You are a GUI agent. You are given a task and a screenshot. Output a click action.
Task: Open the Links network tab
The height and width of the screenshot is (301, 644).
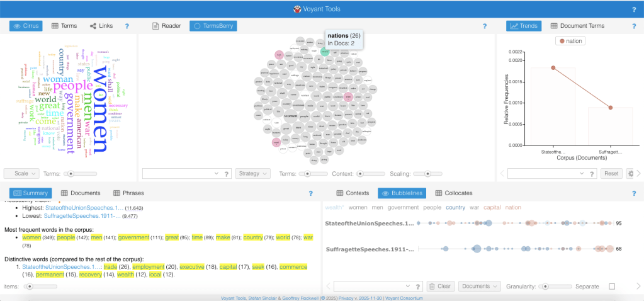[101, 26]
